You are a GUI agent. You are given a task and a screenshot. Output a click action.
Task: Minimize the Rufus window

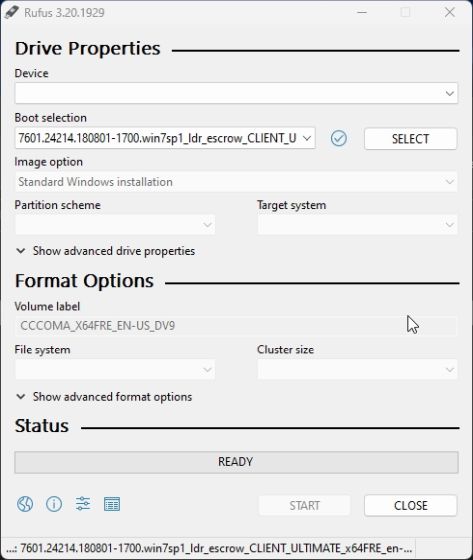pos(362,12)
